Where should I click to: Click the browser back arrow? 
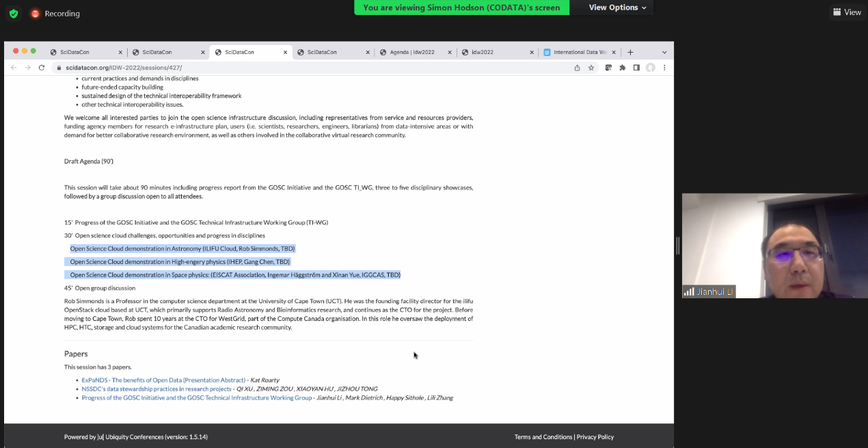14,68
